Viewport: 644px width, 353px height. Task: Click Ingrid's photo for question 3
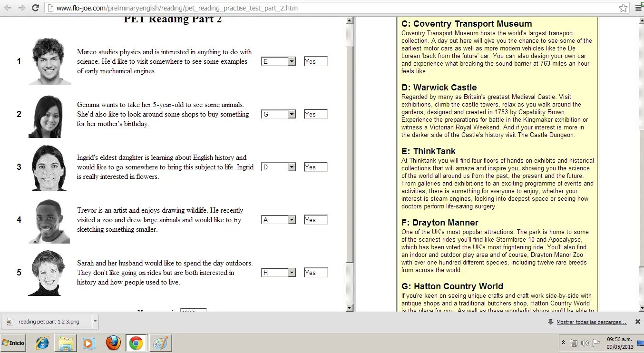(49, 168)
